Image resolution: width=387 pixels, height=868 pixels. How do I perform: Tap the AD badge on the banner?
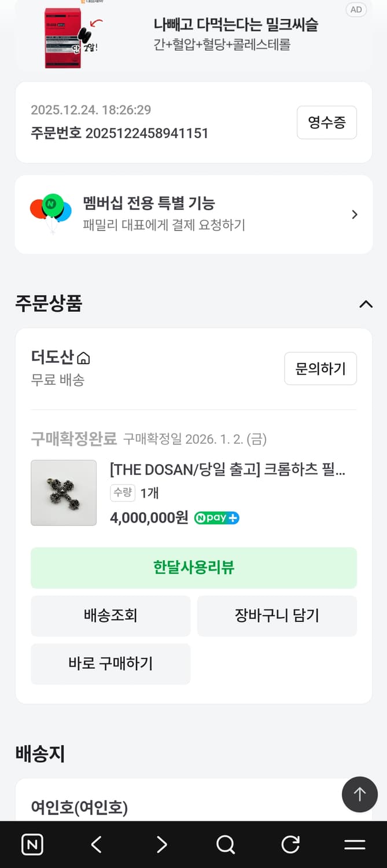356,9
